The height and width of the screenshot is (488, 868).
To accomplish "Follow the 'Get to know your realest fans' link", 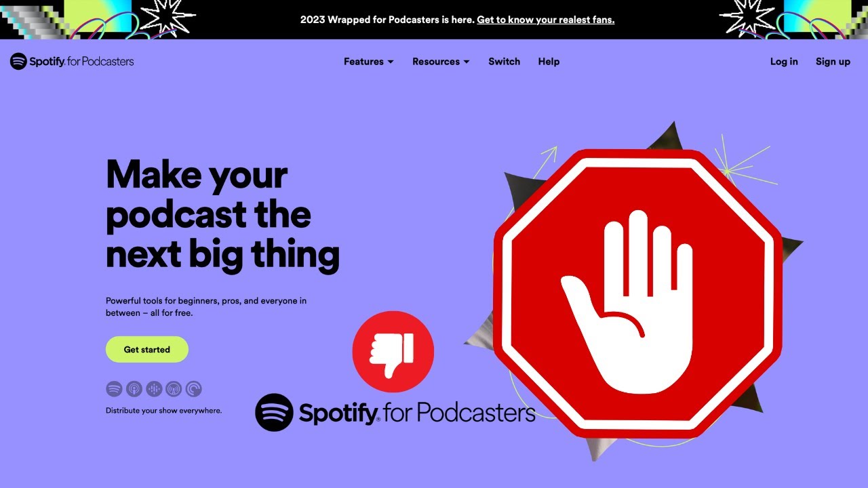I will tap(546, 20).
